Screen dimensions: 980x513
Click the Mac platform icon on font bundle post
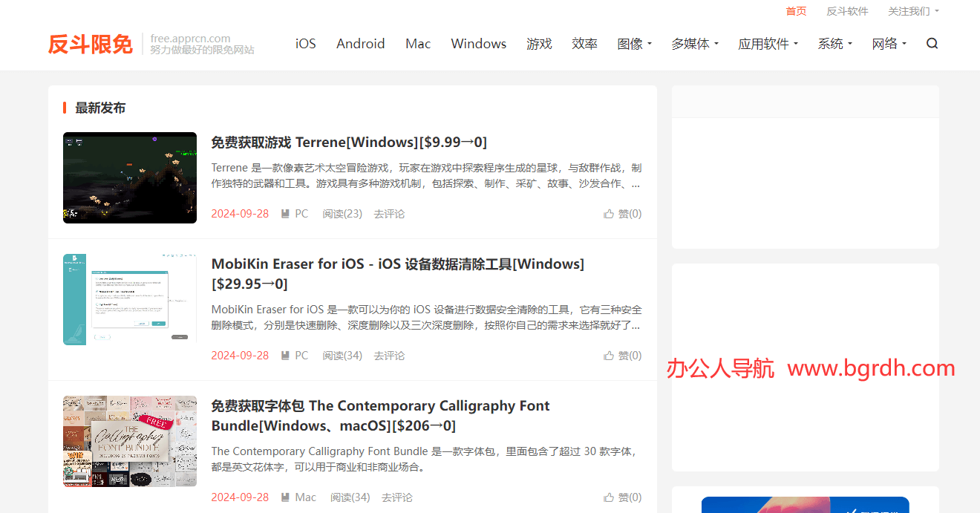click(284, 497)
